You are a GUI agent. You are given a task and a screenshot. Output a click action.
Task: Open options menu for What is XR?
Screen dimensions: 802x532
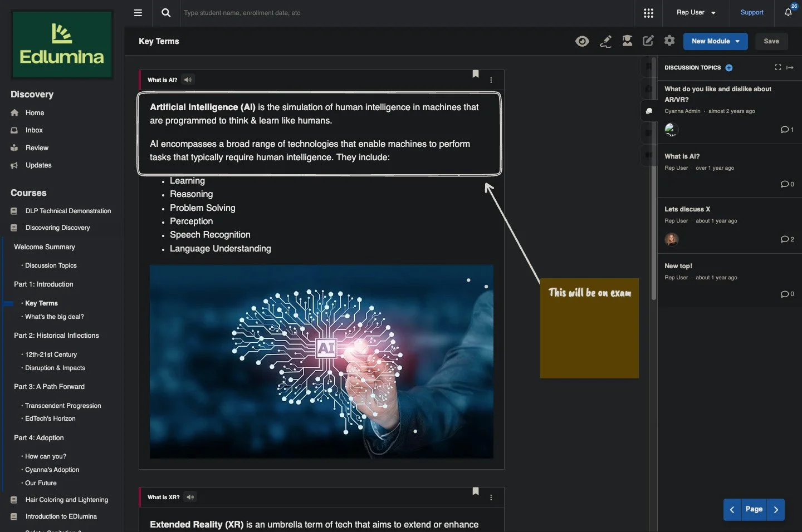pos(491,497)
